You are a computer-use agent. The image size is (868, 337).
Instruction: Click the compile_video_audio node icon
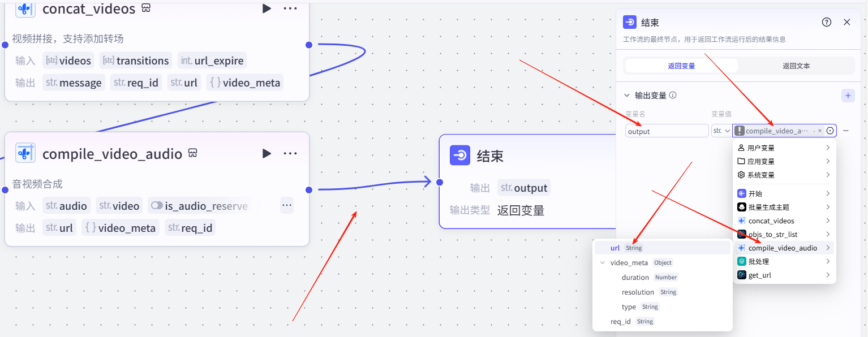tap(25, 153)
